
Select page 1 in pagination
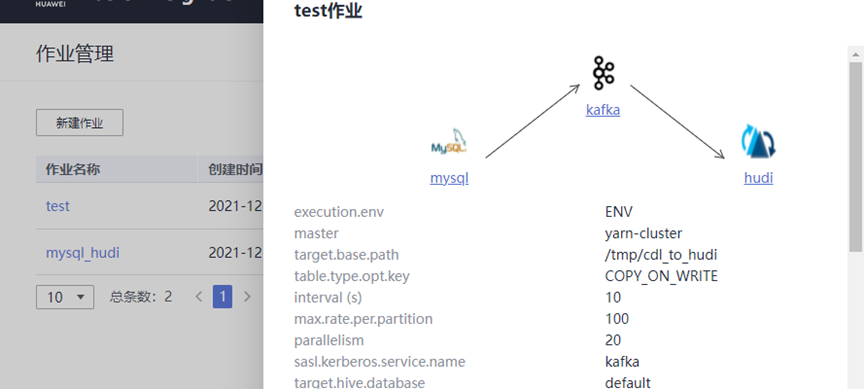point(222,297)
